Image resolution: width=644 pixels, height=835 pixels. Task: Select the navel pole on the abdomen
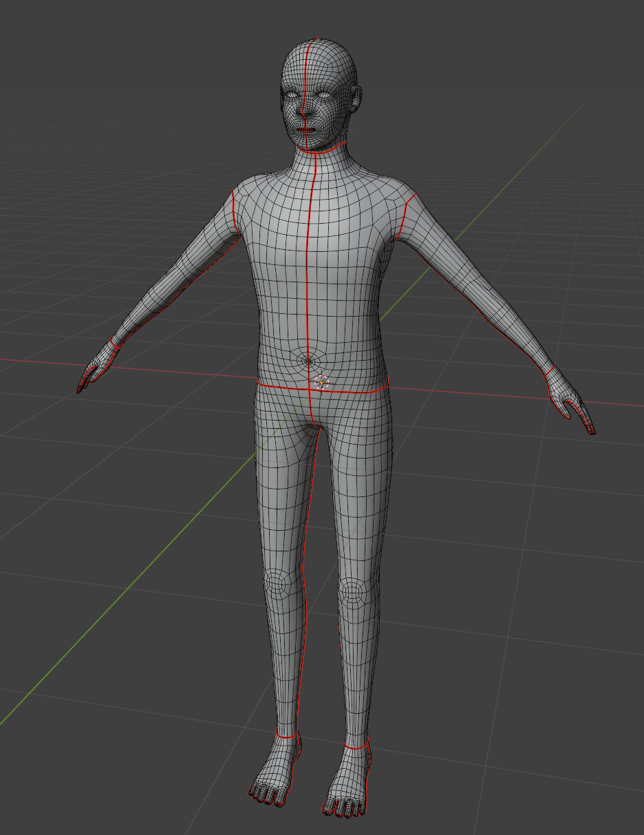coord(308,360)
